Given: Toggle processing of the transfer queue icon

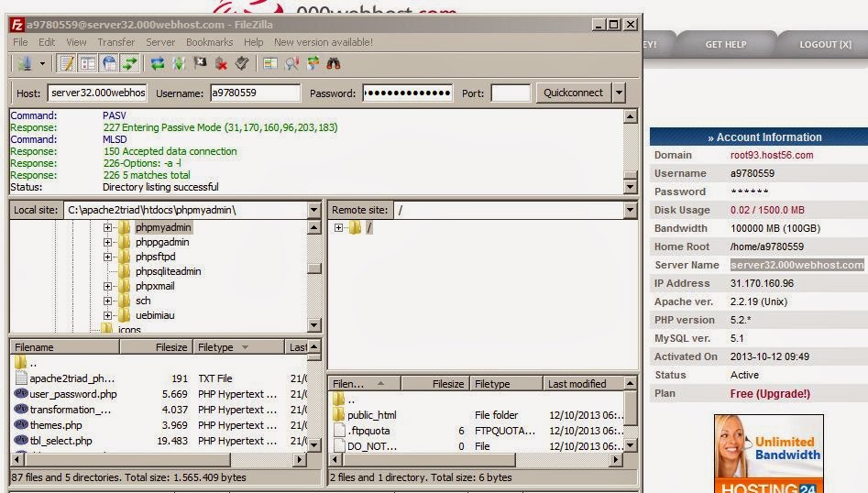Looking at the screenshot, I should (179, 63).
